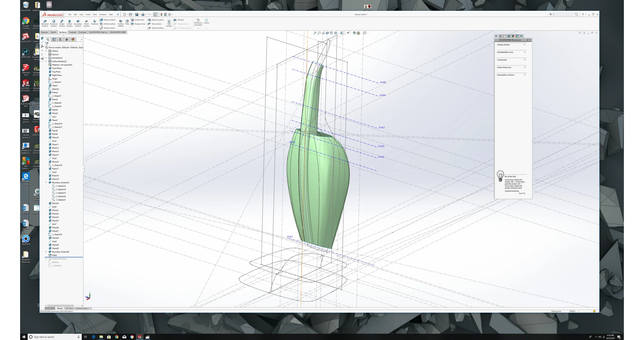Screen dimensions: 644x340
Task: Choose the Swept Surface tool
Action: tap(62, 23)
